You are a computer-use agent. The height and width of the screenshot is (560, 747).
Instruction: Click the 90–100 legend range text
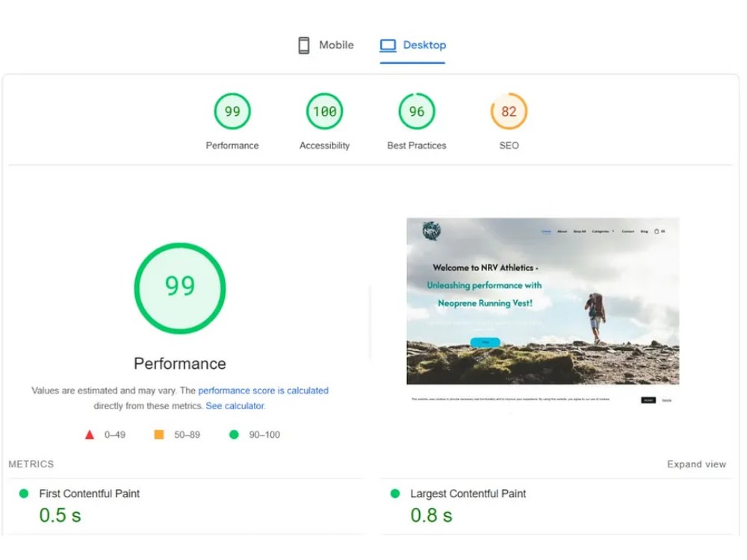(264, 435)
